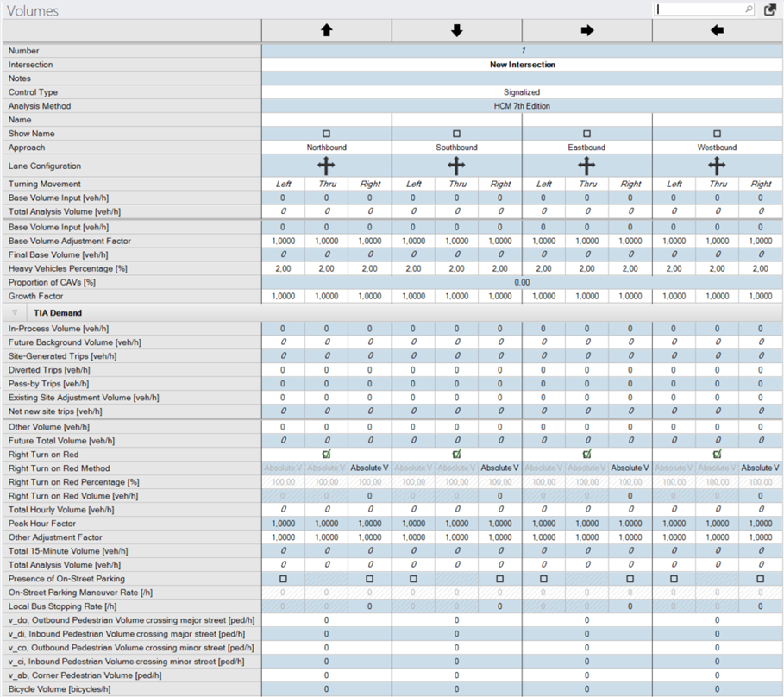Collapse the TIA Demand section
Screen dimensions: 784x697
coord(15,312)
